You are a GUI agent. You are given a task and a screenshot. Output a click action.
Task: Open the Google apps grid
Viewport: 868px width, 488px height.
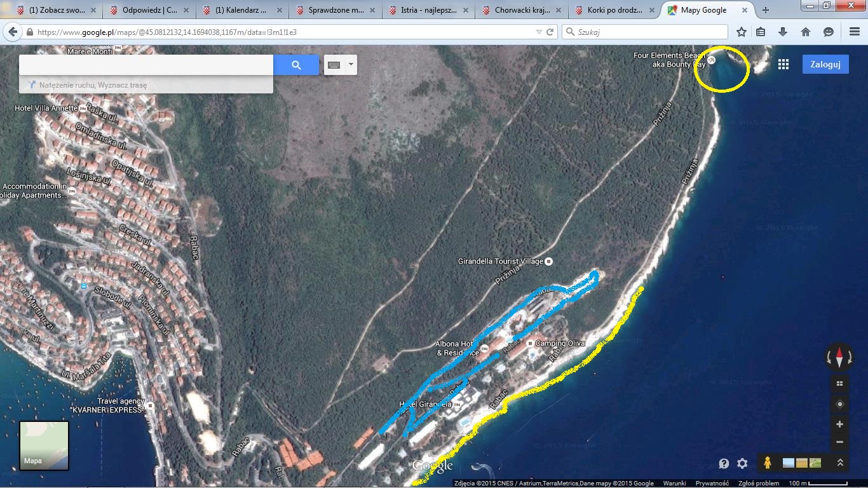[x=783, y=64]
